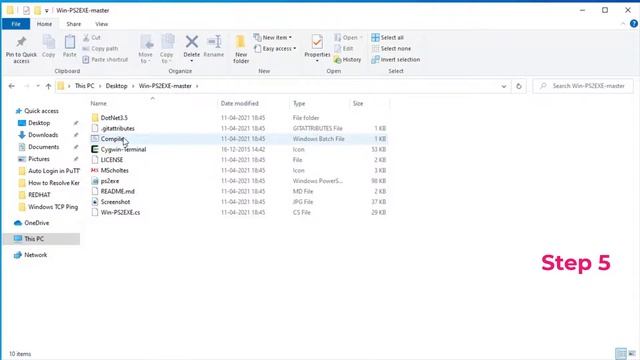Click This PC in the address breadcrumb
The height and width of the screenshot is (360, 640).
84,86
